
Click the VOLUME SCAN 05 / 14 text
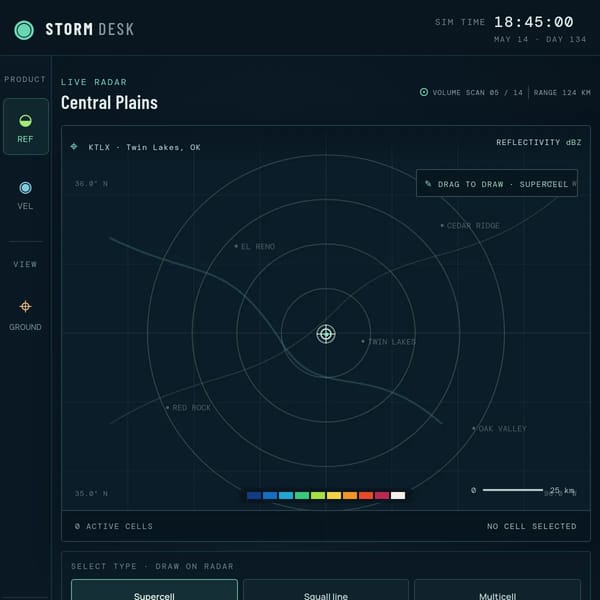point(477,93)
